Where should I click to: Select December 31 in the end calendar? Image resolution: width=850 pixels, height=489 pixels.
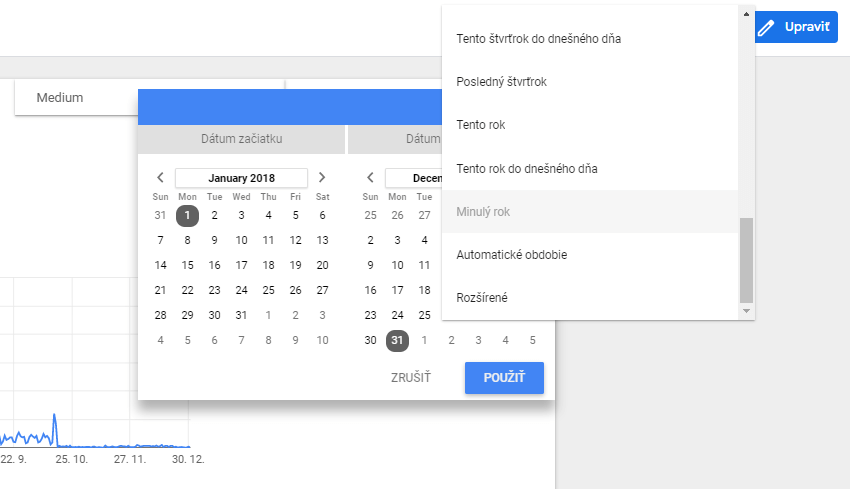(397, 340)
